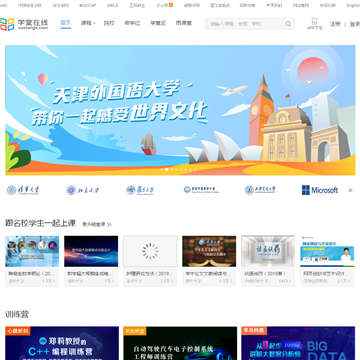The width and height of the screenshot is (360, 360).
Task: Open the 显示随堂课 more link
Action: coord(97,224)
